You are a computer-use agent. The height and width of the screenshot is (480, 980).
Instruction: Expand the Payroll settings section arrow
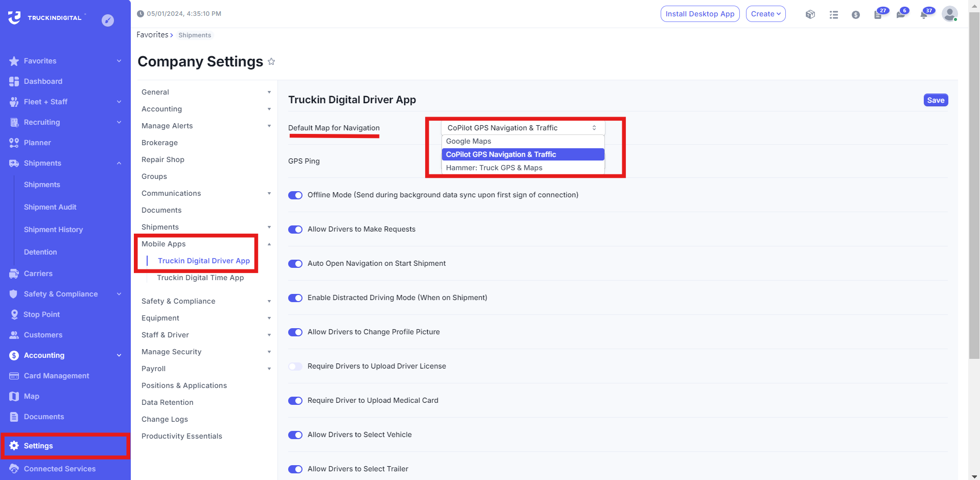click(269, 369)
